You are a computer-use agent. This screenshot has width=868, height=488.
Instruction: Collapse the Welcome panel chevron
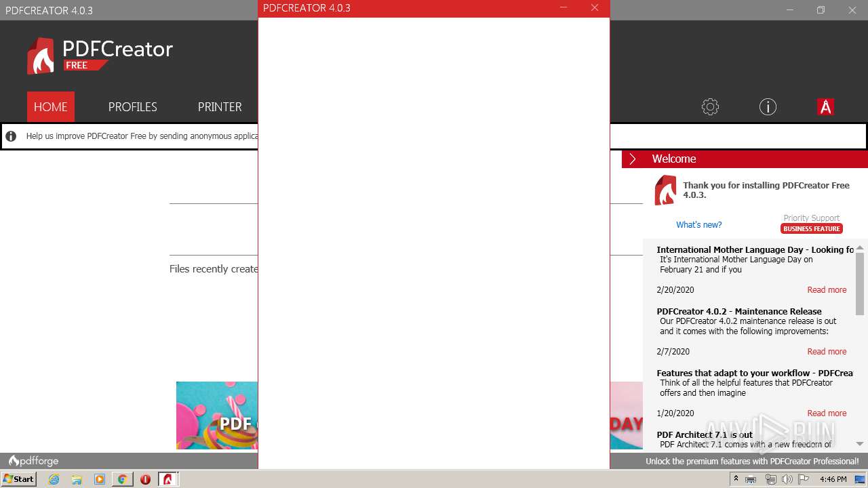[x=633, y=159]
